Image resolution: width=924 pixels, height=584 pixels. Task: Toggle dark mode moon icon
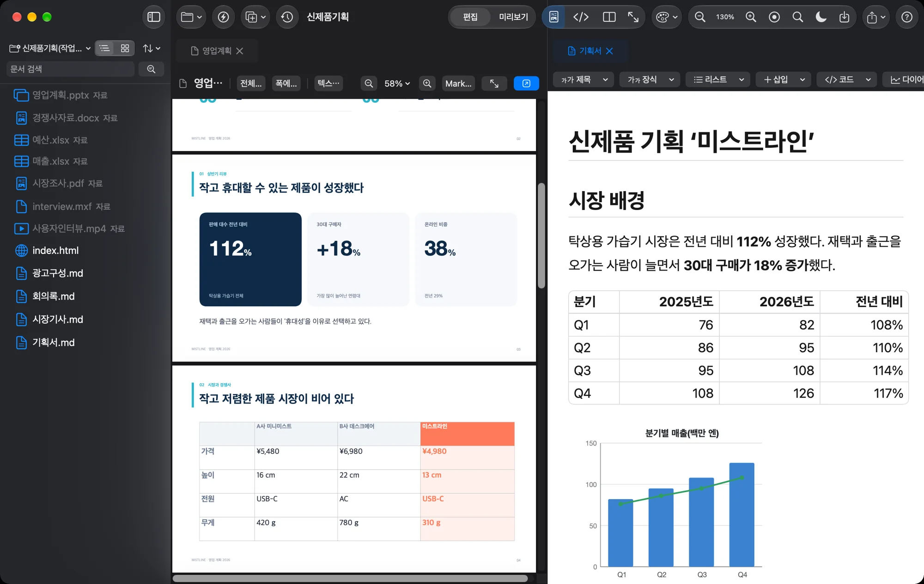point(821,17)
